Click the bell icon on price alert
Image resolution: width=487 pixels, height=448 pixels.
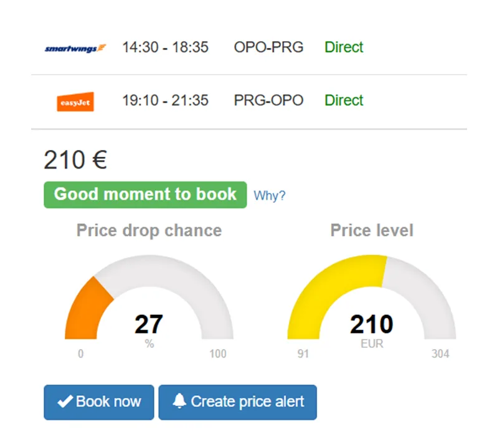coord(179,402)
